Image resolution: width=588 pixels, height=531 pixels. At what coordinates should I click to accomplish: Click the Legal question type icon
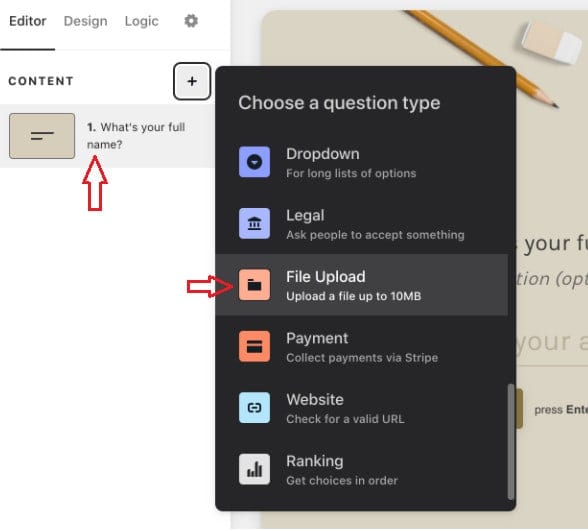click(x=254, y=224)
